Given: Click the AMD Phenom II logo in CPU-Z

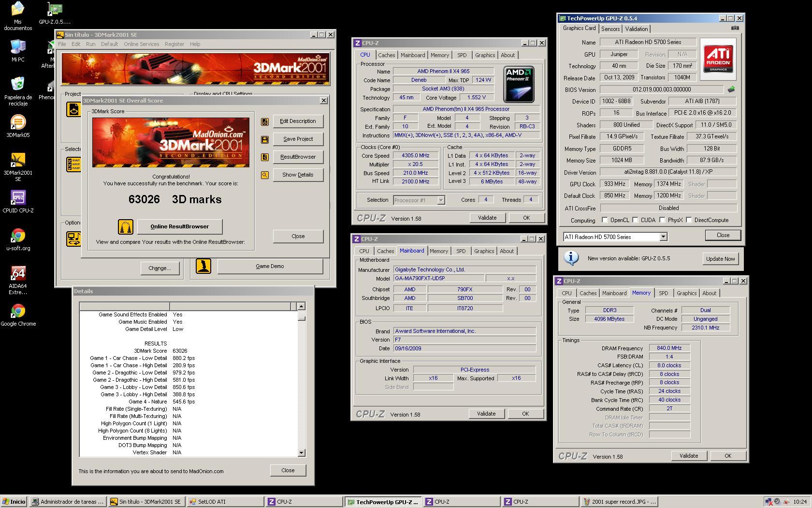Looking at the screenshot, I should [519, 85].
